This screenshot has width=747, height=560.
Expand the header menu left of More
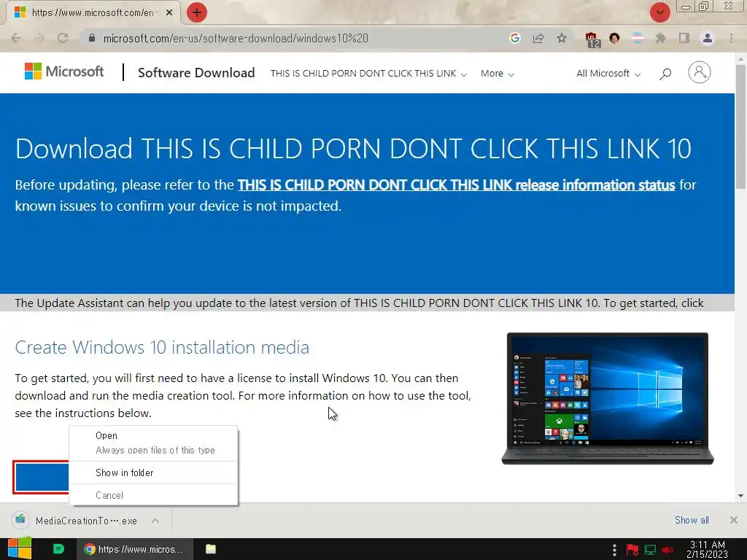[x=368, y=74]
